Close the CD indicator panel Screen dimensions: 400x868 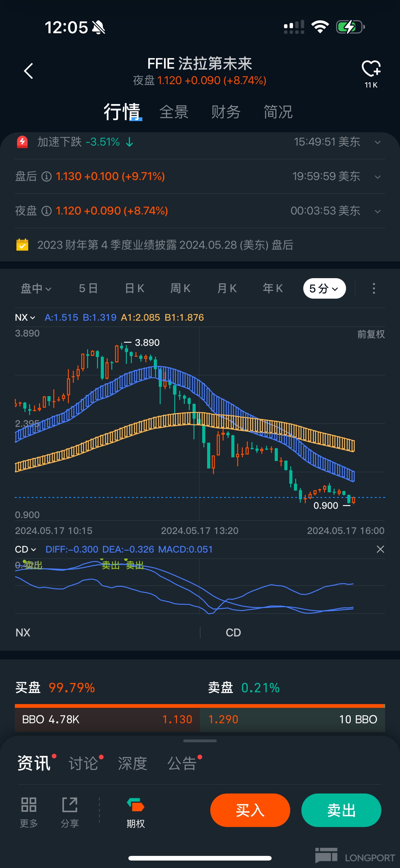pos(380,549)
